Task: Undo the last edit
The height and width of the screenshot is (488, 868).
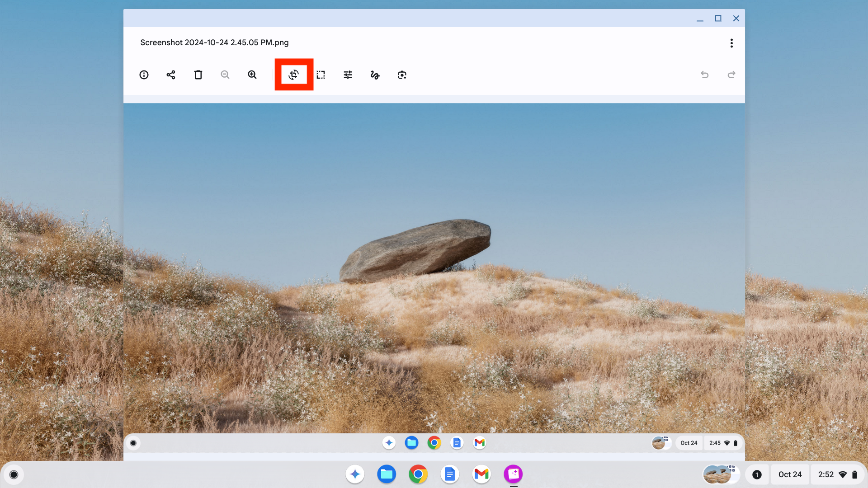Action: [704, 75]
